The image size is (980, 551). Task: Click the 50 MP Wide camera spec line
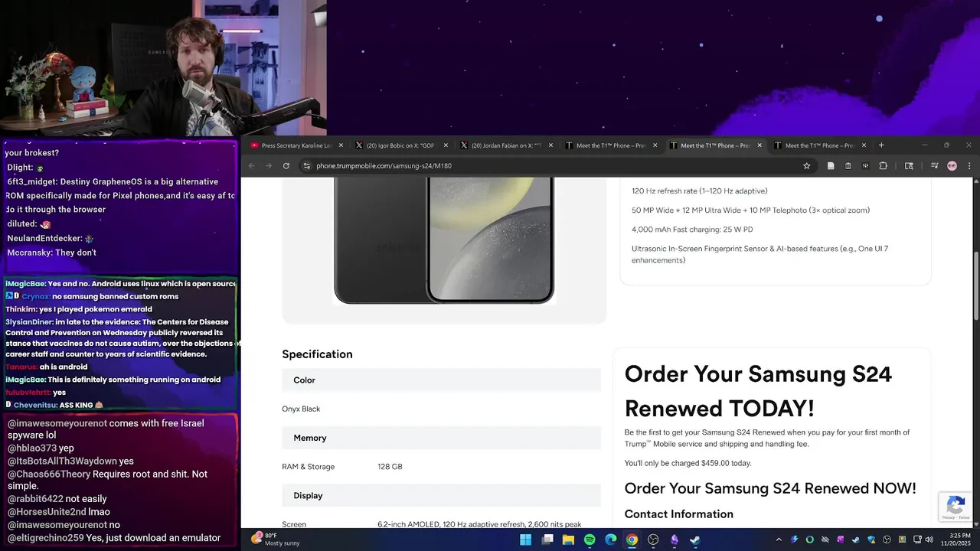(x=750, y=210)
